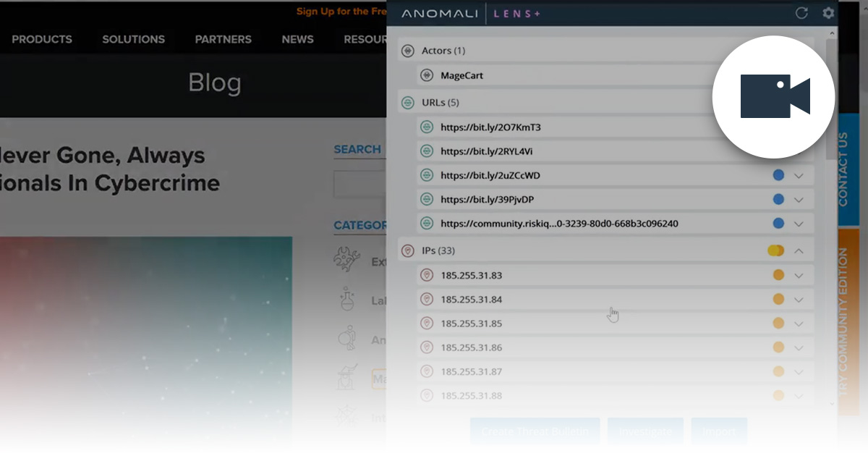868x456 pixels.
Task: Click the blog SEARCH input field
Action: coord(359,185)
